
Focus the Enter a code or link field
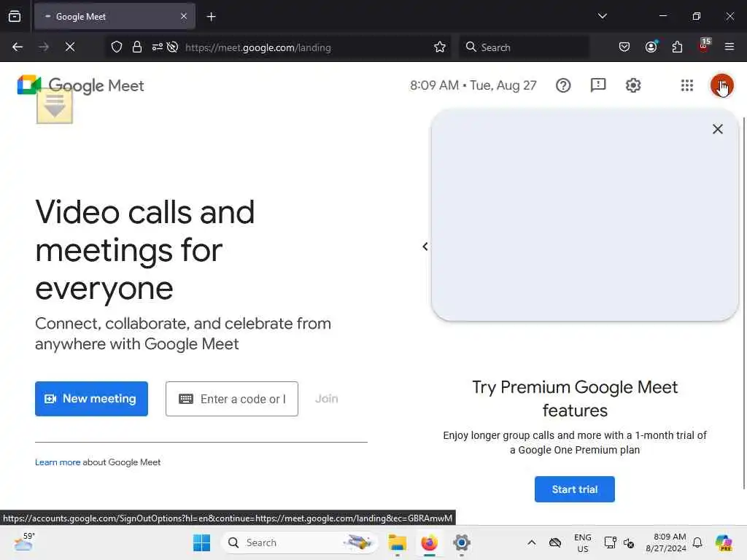pyautogui.click(x=232, y=399)
